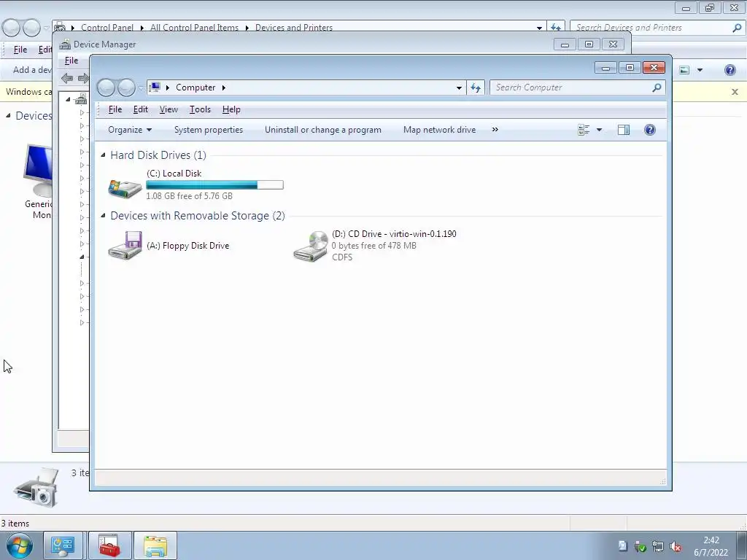747x560 pixels.
Task: Collapse the Devices group in Devices and Printers
Action: tap(8, 115)
